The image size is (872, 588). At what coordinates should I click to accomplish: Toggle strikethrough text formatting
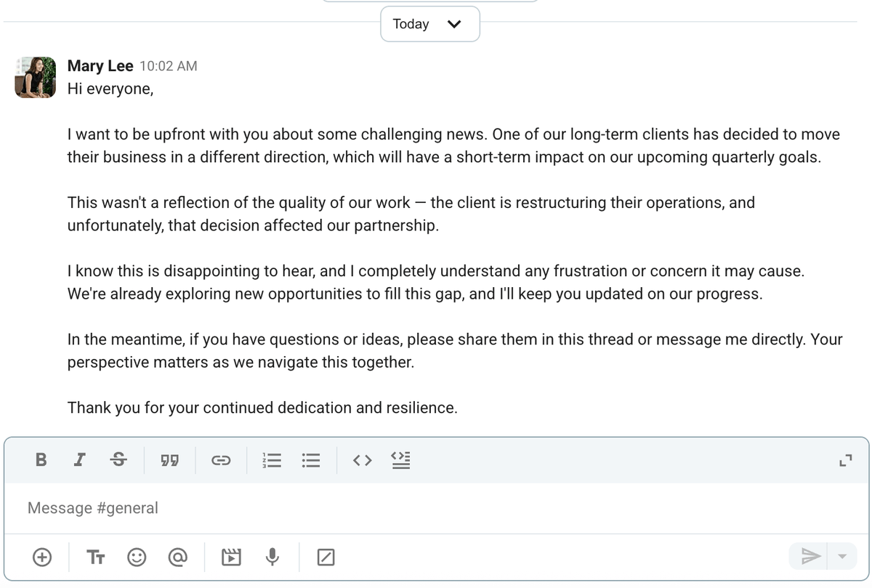click(x=118, y=460)
